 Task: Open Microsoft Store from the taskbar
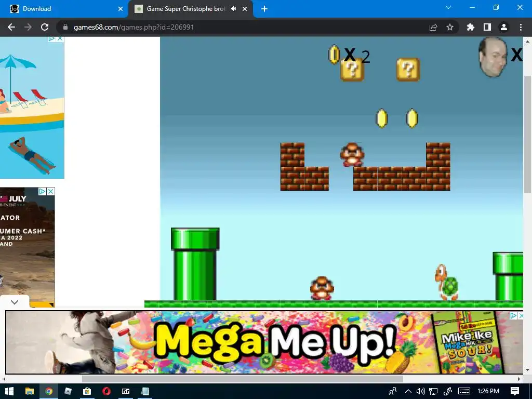87,391
